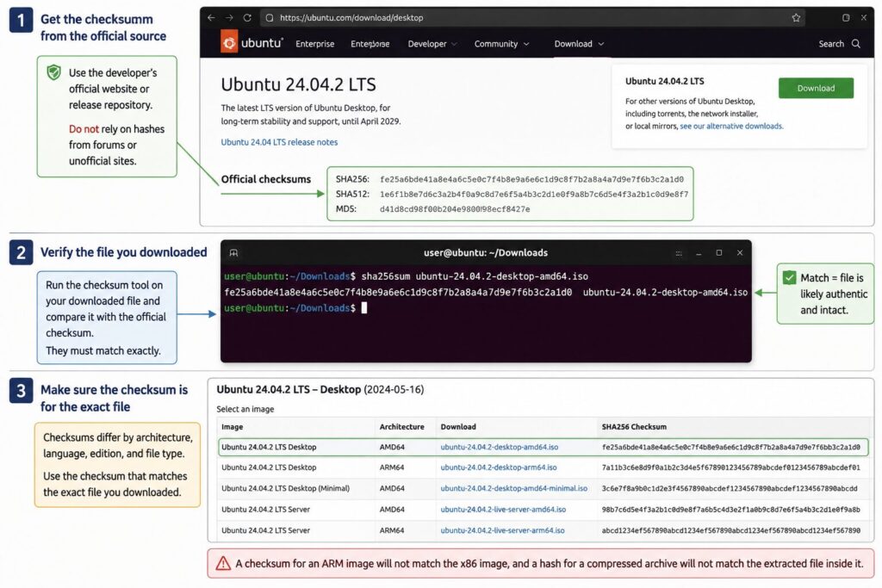Open the Download navigation menu
Image resolution: width=882 pixels, height=588 pixels.
tap(579, 44)
